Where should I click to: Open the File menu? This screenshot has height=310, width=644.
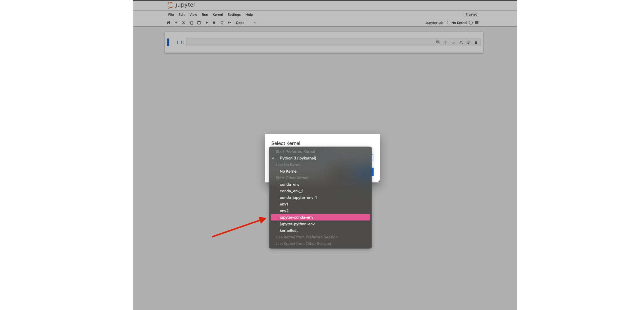pyautogui.click(x=171, y=14)
